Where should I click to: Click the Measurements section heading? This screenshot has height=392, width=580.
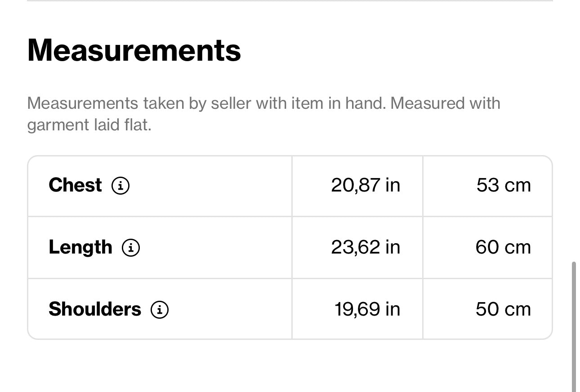[134, 50]
